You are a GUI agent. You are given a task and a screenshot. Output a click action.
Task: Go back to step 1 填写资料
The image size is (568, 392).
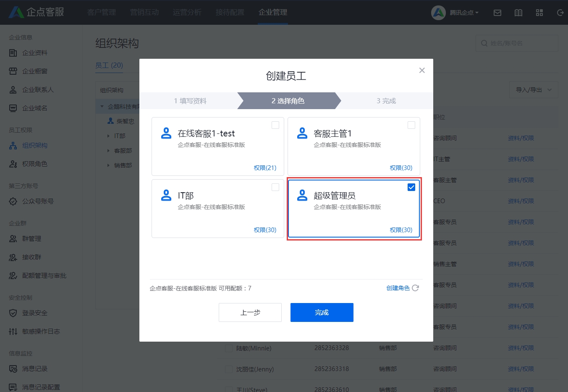click(x=190, y=101)
